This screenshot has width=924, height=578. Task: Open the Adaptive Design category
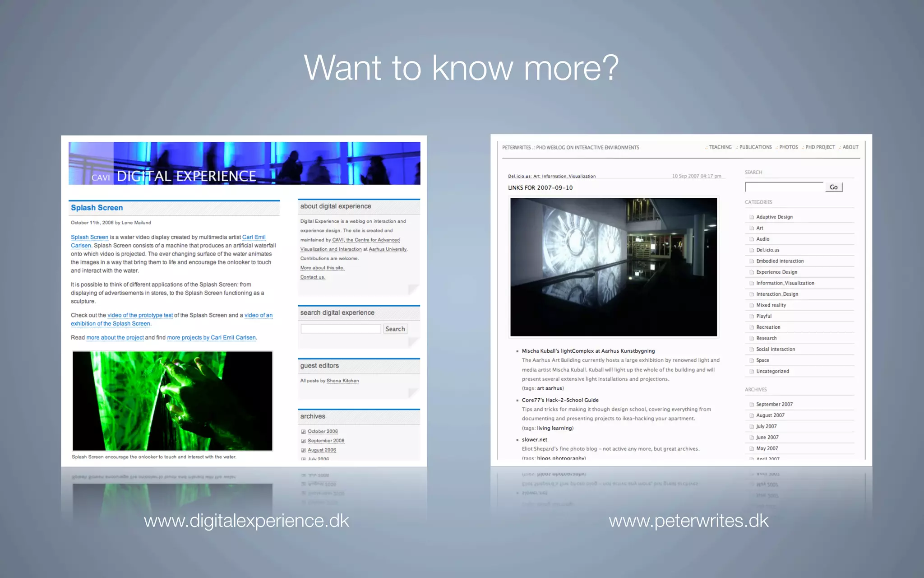click(x=774, y=217)
